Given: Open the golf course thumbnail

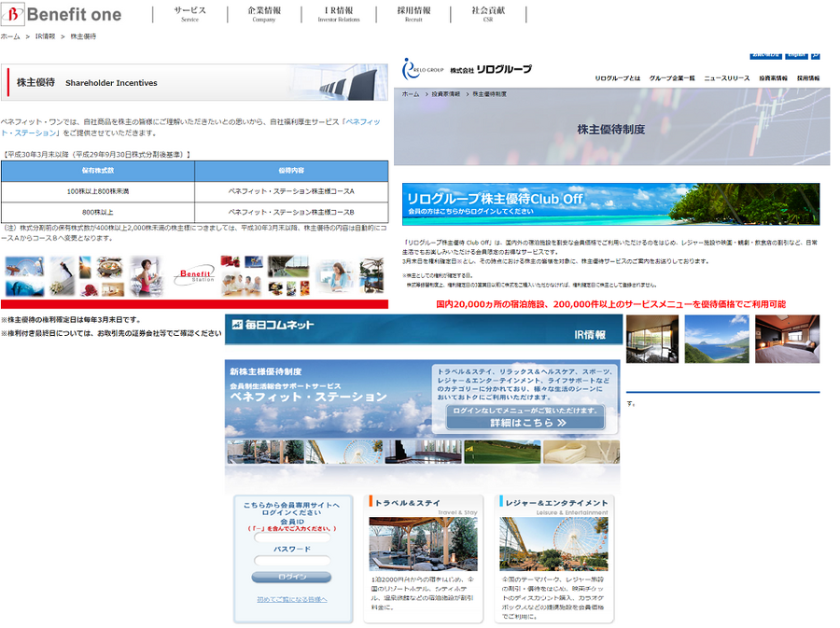Looking at the screenshot, I should [x=502, y=452].
